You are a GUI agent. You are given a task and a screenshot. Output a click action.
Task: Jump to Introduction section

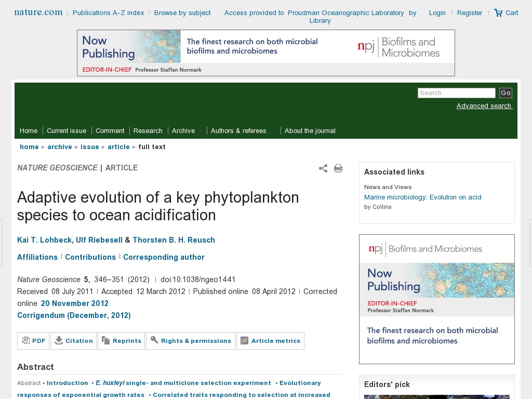point(68,383)
